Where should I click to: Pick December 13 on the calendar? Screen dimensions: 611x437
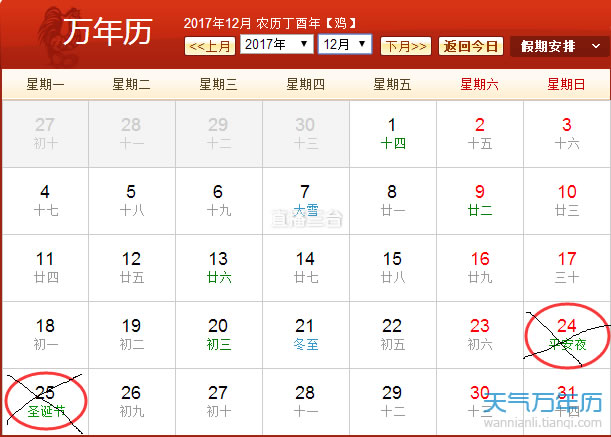coord(218,266)
